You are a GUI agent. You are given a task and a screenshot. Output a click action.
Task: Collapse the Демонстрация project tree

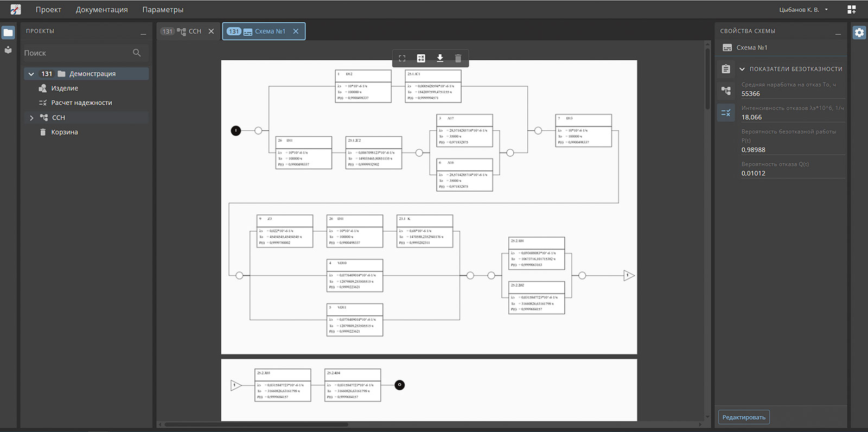coord(31,74)
